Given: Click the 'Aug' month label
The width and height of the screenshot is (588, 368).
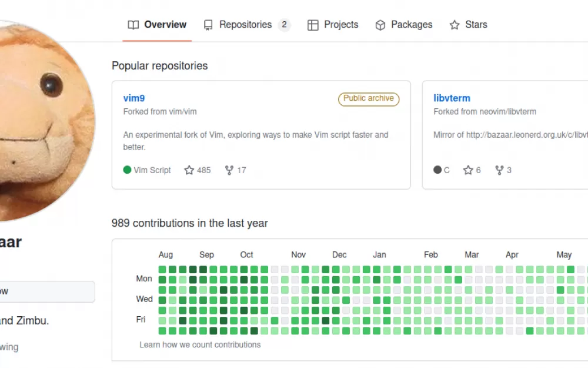Looking at the screenshot, I should (166, 255).
